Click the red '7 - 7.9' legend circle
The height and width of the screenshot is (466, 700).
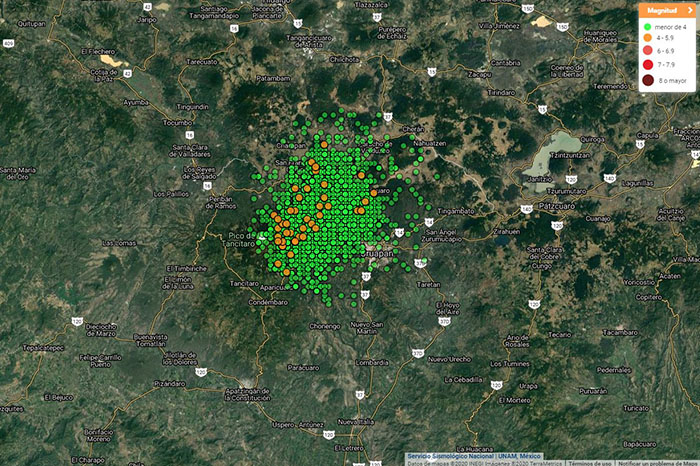click(x=647, y=62)
